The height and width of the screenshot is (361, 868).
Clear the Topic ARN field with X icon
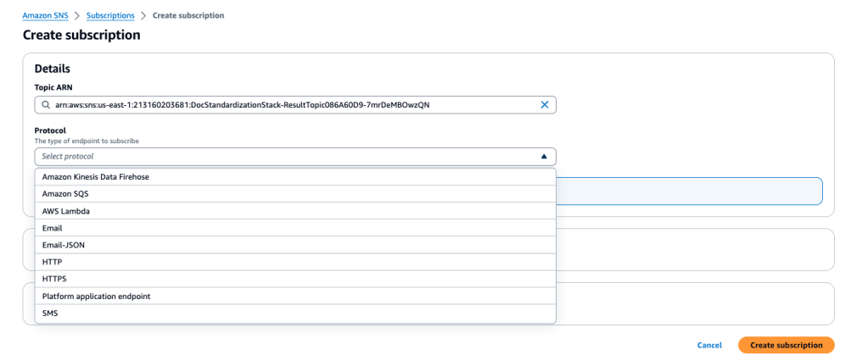point(545,105)
